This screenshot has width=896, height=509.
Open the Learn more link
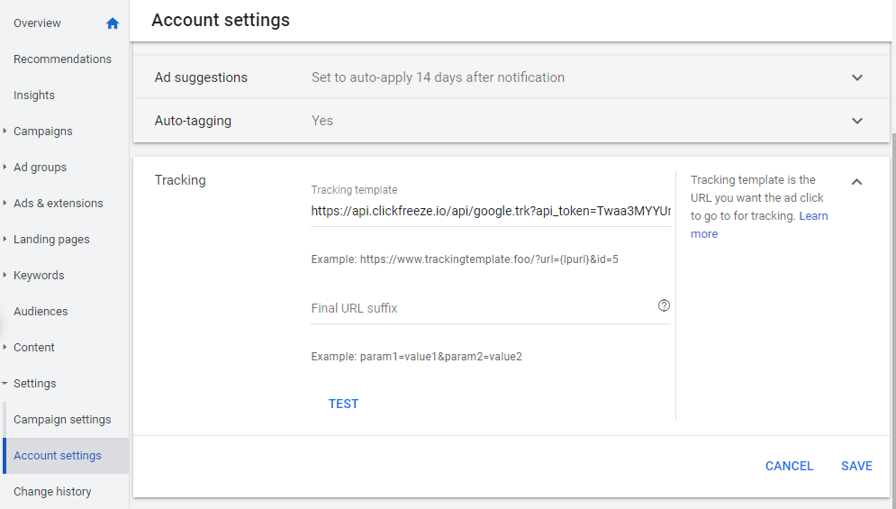pyautogui.click(x=759, y=225)
